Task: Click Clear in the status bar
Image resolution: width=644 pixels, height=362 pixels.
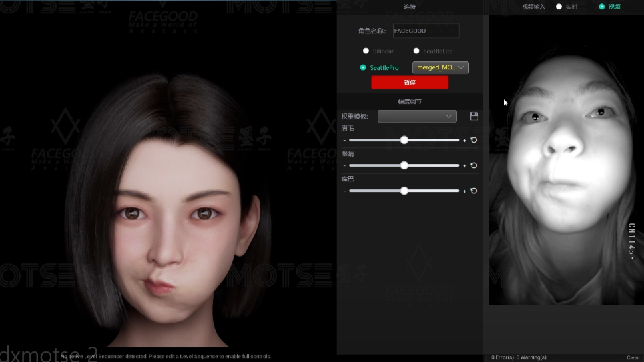Action: point(633,357)
